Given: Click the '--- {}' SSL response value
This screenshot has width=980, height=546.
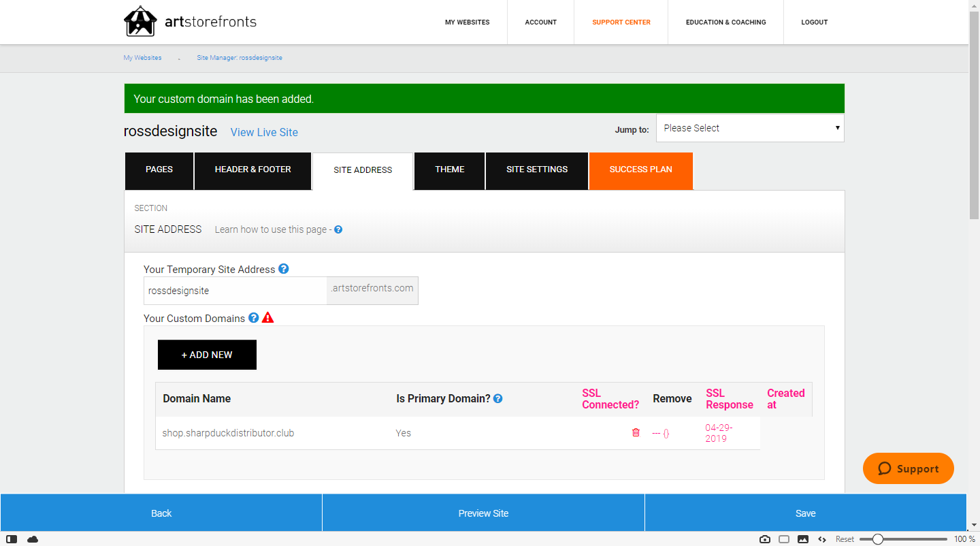Looking at the screenshot, I should pos(661,433).
